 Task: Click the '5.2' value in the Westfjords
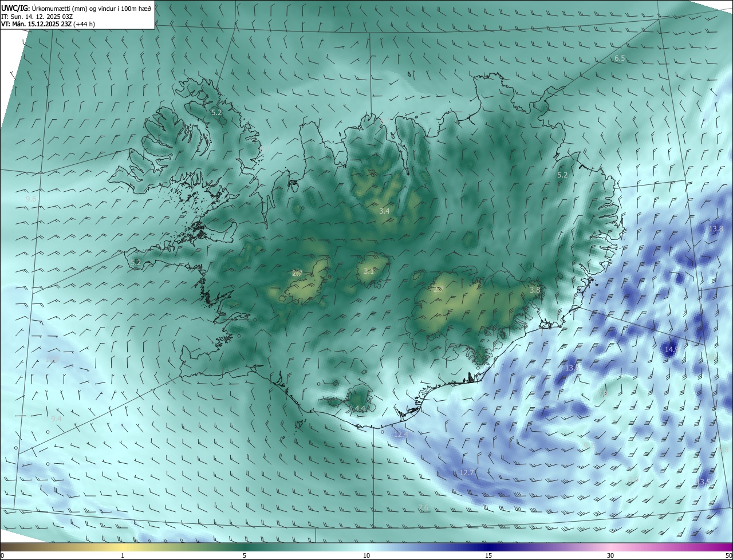click(216, 113)
